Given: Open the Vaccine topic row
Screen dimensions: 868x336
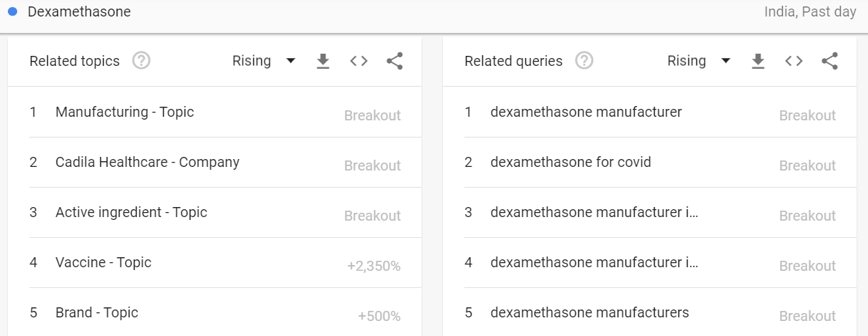Looking at the screenshot, I should (104, 263).
